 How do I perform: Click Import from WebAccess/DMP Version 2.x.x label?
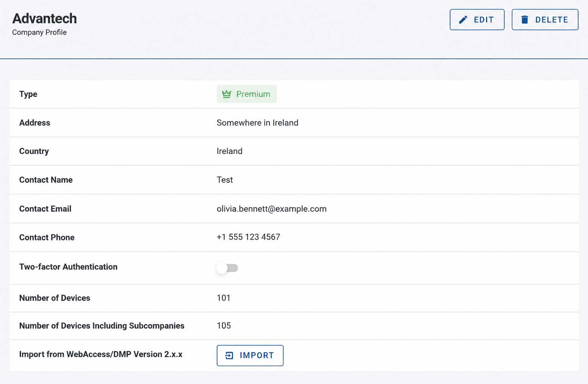(x=101, y=354)
